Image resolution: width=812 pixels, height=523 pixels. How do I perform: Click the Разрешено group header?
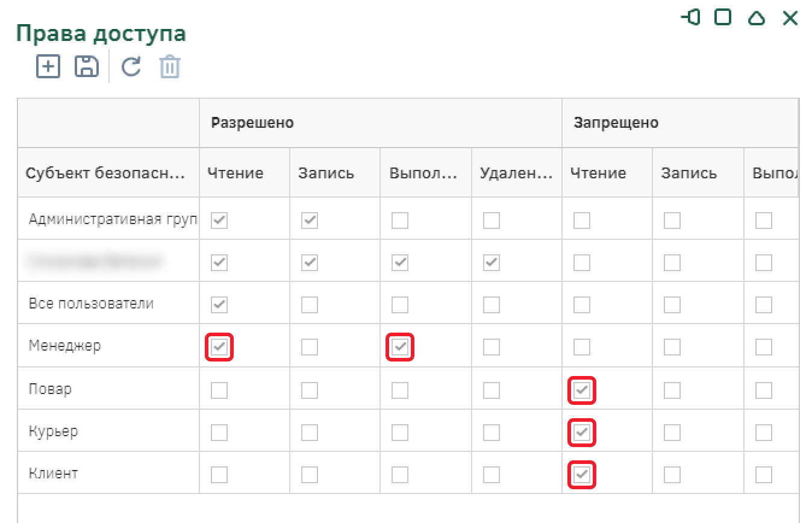252,123
